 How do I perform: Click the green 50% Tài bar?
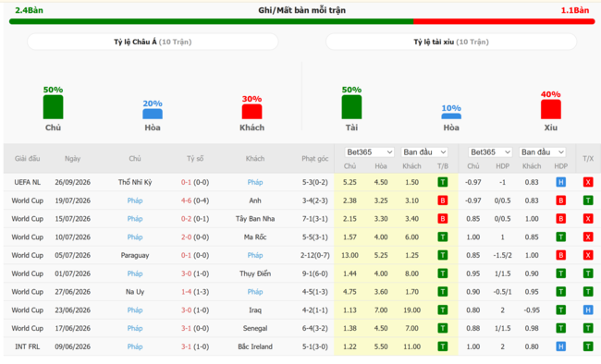tap(351, 107)
